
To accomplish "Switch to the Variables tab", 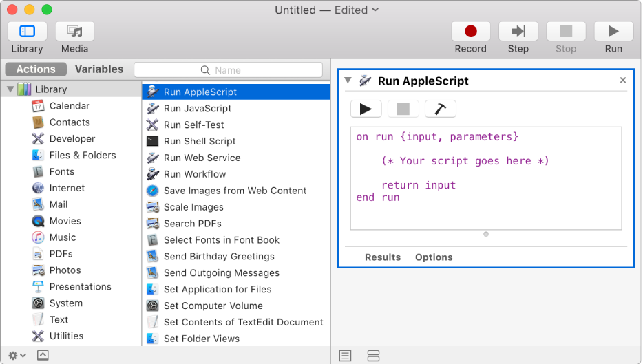I will [99, 69].
